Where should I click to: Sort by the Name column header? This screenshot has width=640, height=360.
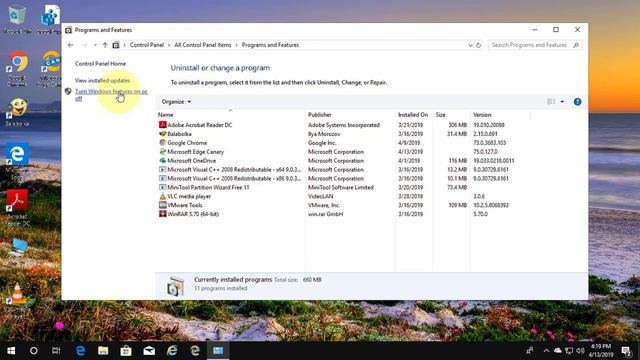tap(165, 115)
